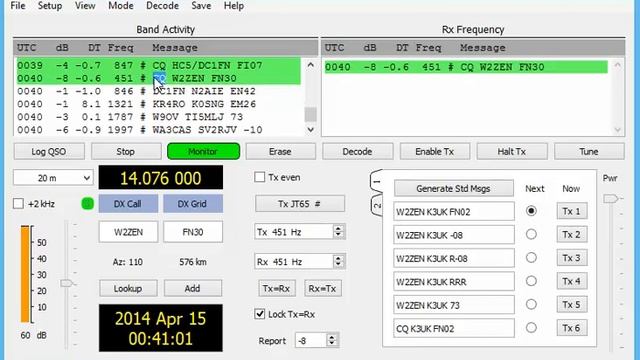Check the Tx even checkbox

[260, 177]
